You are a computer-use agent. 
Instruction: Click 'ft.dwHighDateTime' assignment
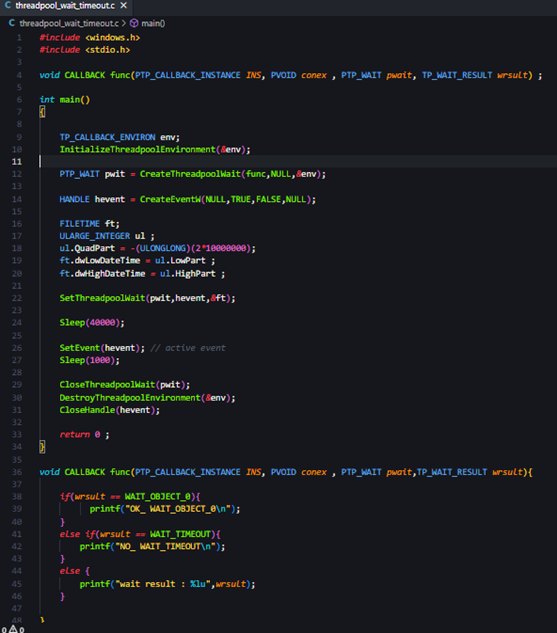pyautogui.click(x=142, y=274)
